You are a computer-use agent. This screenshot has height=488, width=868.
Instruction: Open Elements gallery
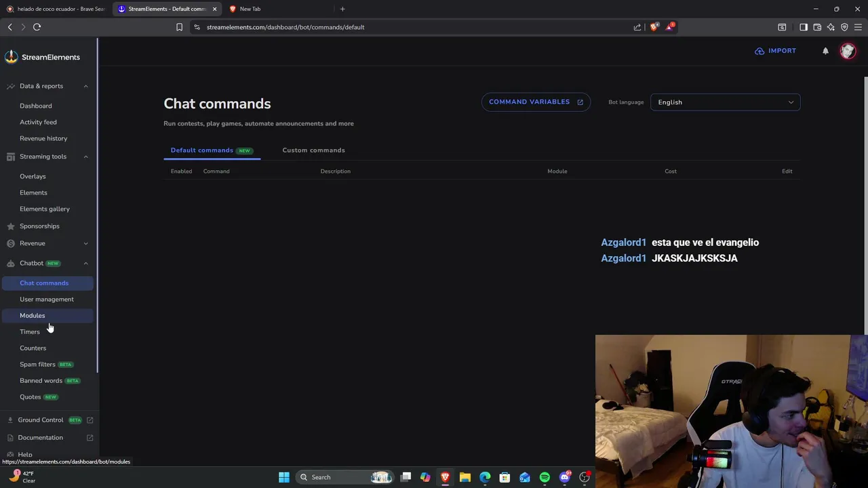click(x=45, y=209)
